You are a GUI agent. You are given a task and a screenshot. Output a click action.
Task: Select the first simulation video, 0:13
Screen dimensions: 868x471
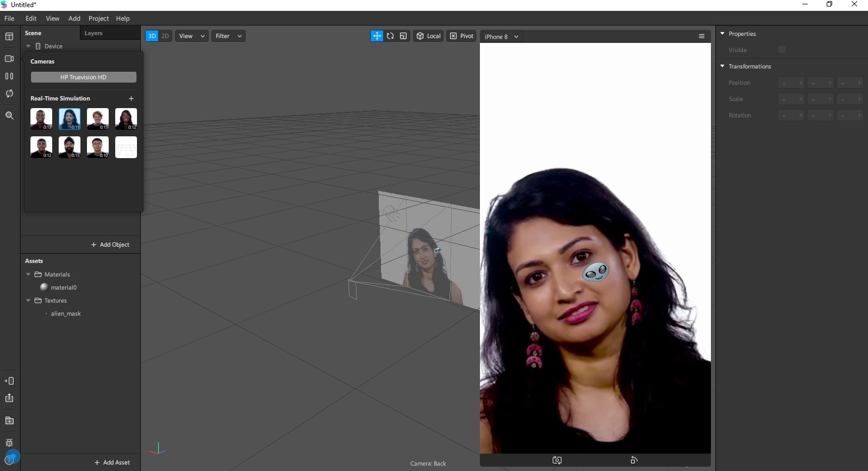[x=41, y=118]
